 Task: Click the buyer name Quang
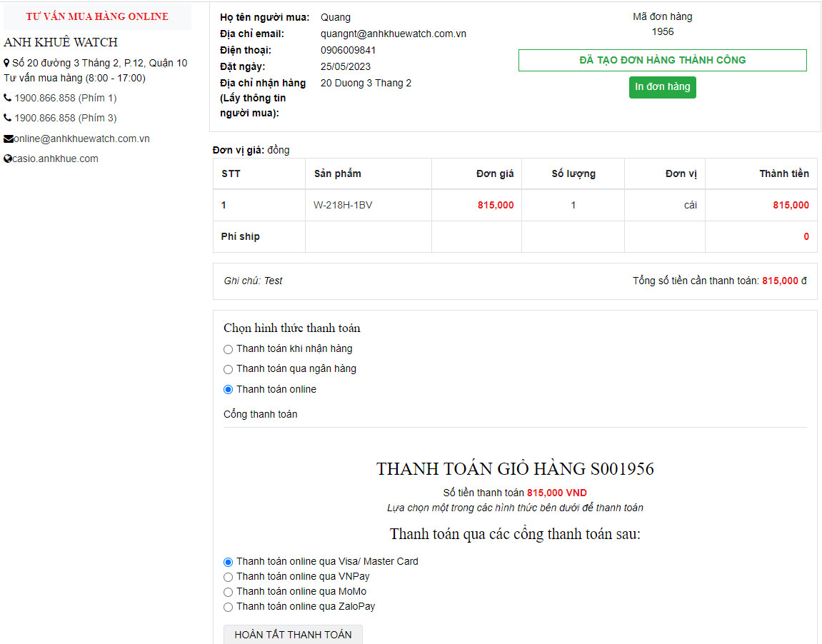(336, 17)
